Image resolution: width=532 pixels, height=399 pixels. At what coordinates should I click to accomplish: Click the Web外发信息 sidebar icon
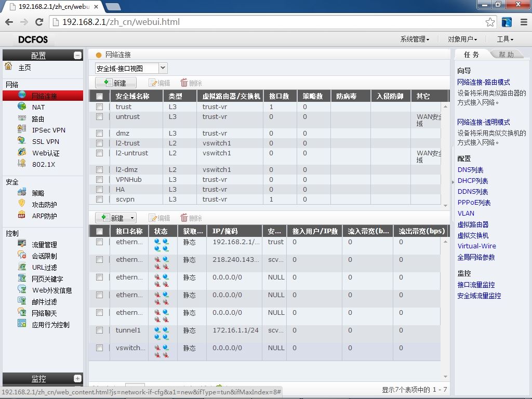tap(22, 289)
